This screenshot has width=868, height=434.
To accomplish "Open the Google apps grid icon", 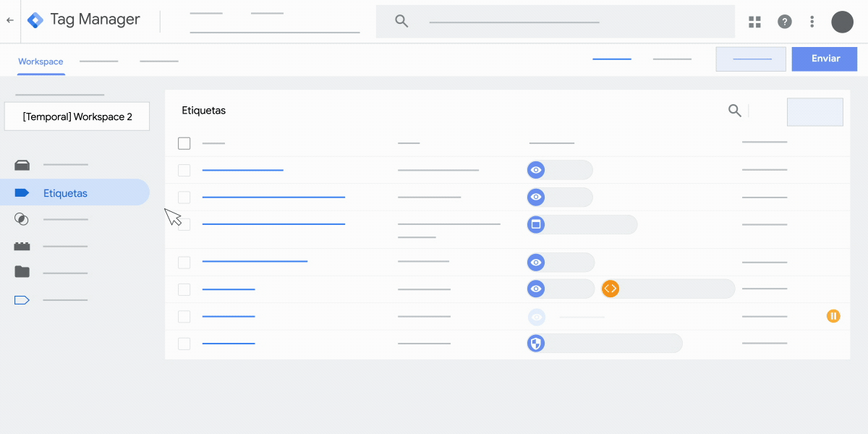I will (754, 22).
